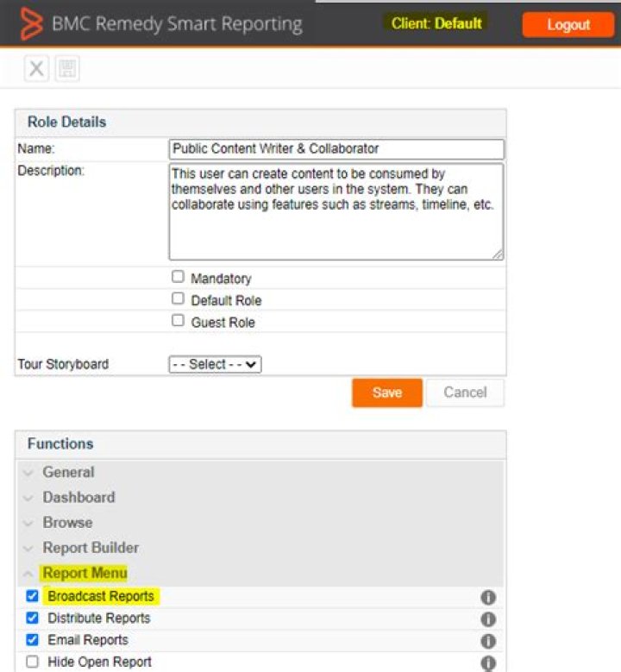Uncheck Broadcast Reports
621x672 pixels.
32,596
